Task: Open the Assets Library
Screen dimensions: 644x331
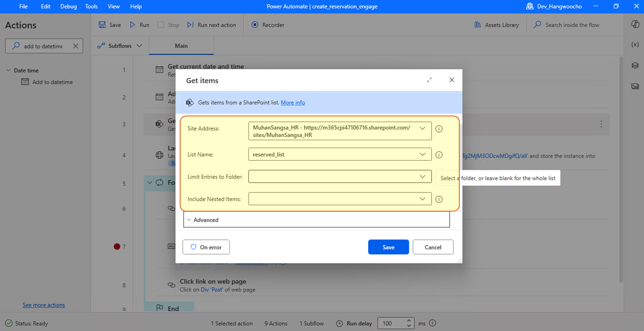Action: pyautogui.click(x=497, y=25)
